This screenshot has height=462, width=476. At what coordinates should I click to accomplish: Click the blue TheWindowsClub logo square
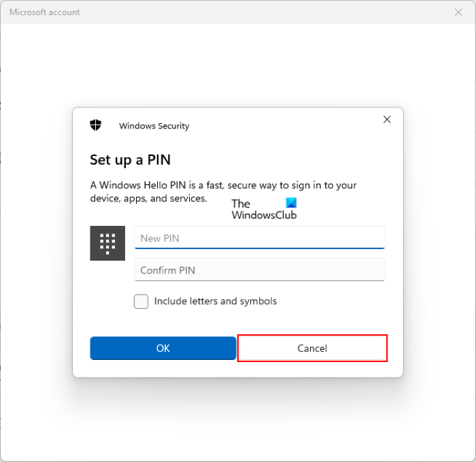pyautogui.click(x=291, y=203)
